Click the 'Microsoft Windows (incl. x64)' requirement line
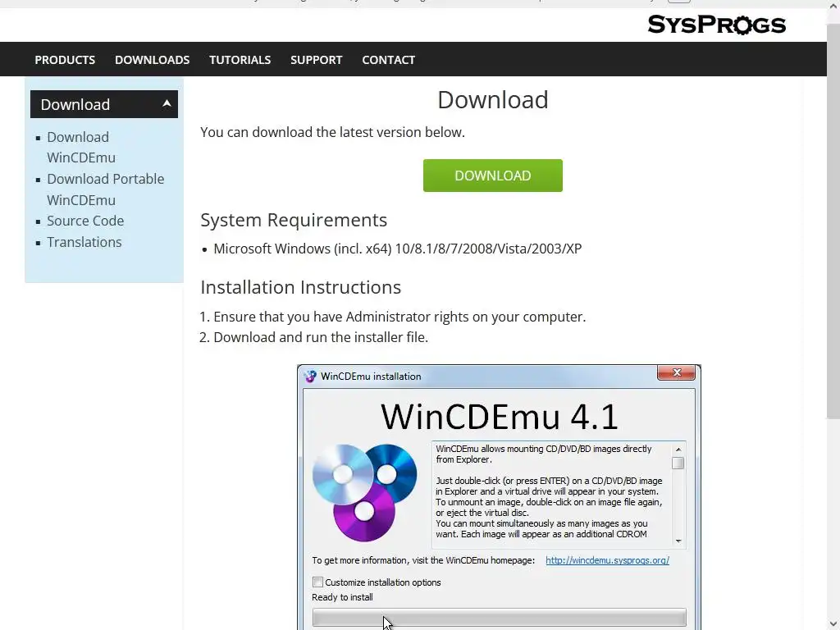 (x=398, y=249)
